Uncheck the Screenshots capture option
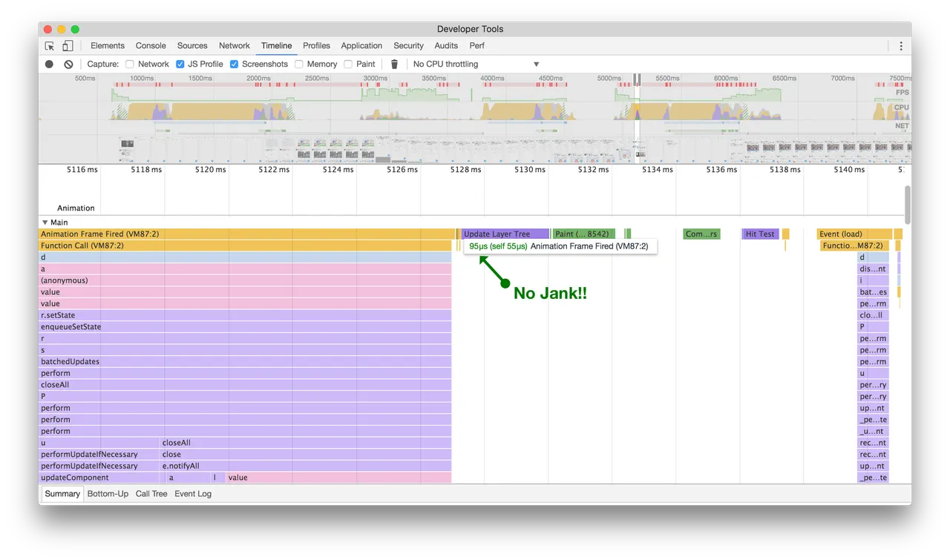The height and width of the screenshot is (560, 950). coord(234,64)
